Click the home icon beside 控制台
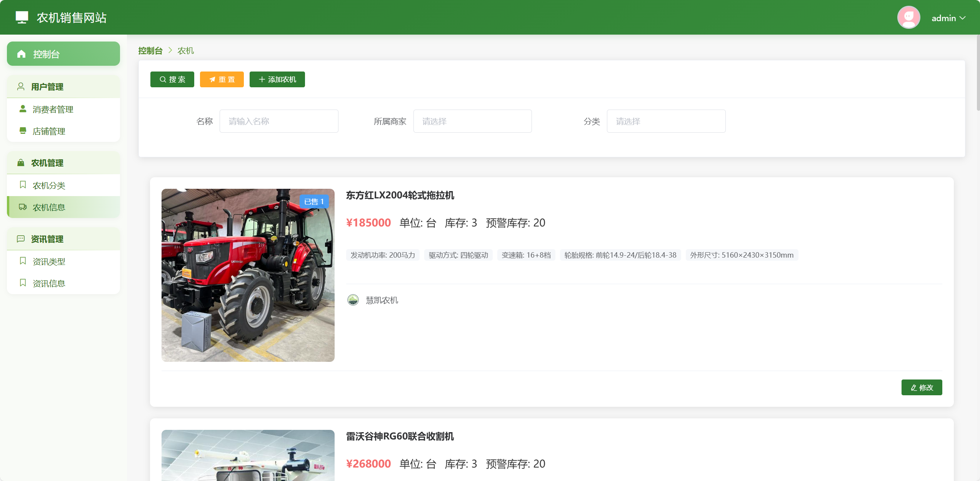This screenshot has width=980, height=481. 22,54
